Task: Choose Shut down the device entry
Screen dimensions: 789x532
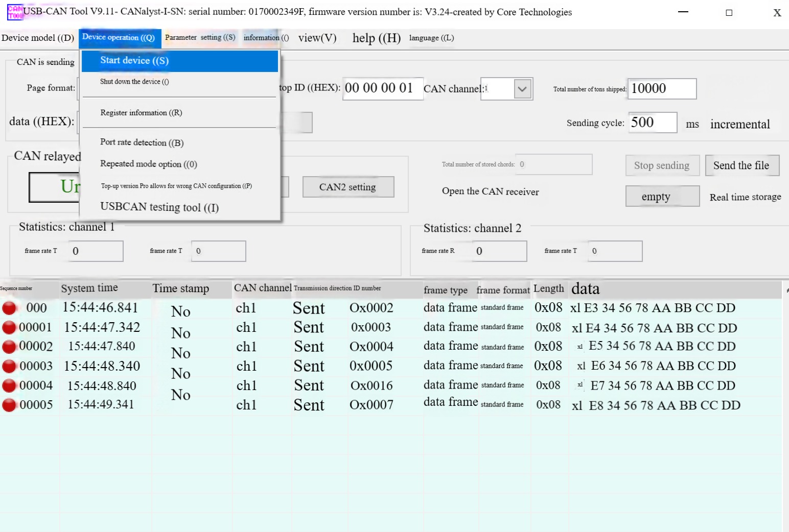Action: tap(180, 82)
